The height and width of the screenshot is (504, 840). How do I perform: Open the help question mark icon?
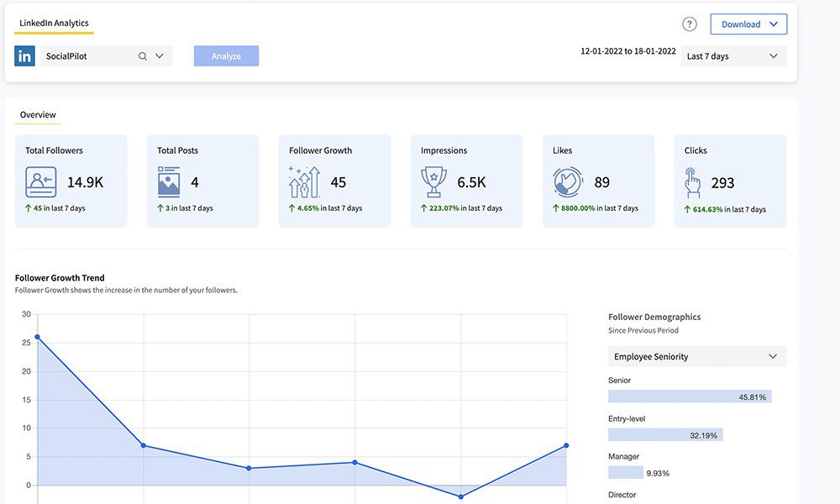tap(687, 23)
